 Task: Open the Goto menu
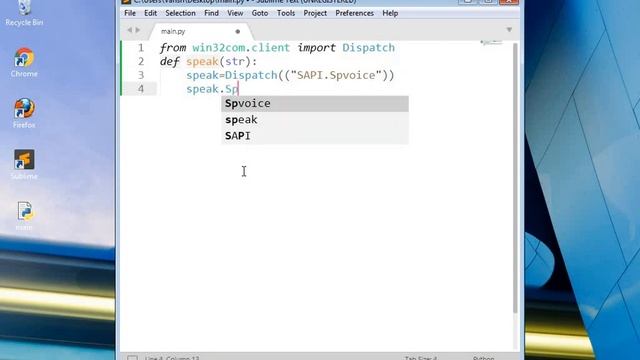[260, 13]
